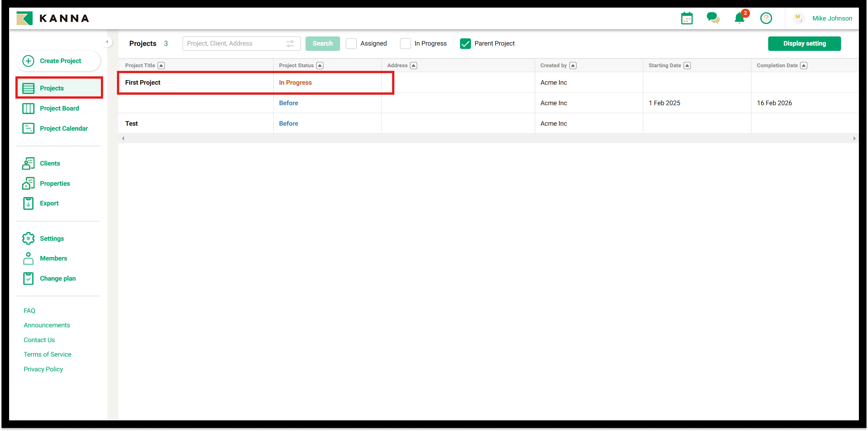Uncheck the Parent Project checkbox
The width and height of the screenshot is (868, 431).
(x=465, y=44)
